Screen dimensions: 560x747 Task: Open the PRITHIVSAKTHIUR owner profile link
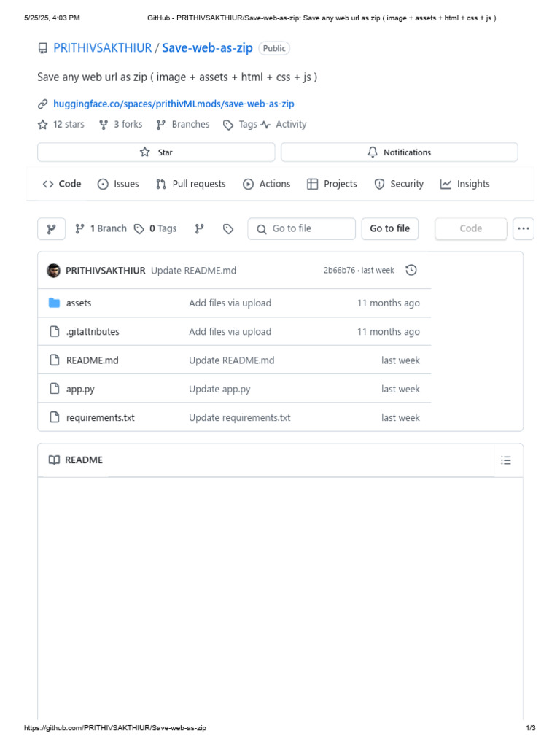click(102, 48)
